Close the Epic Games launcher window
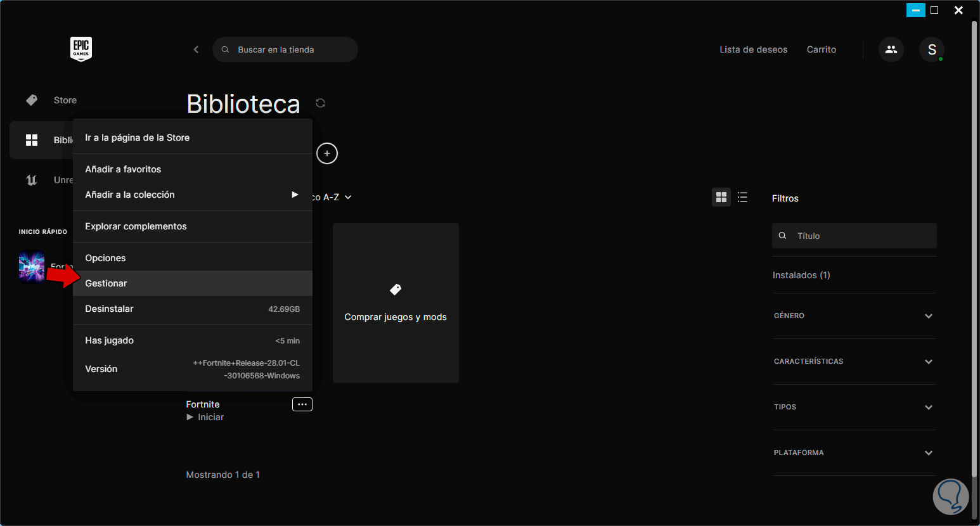Image resolution: width=980 pixels, height=526 pixels. click(958, 10)
